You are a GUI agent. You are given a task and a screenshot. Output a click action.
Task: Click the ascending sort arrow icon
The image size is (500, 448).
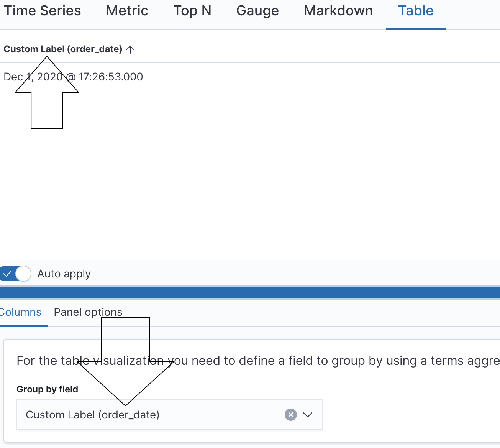pyautogui.click(x=130, y=49)
